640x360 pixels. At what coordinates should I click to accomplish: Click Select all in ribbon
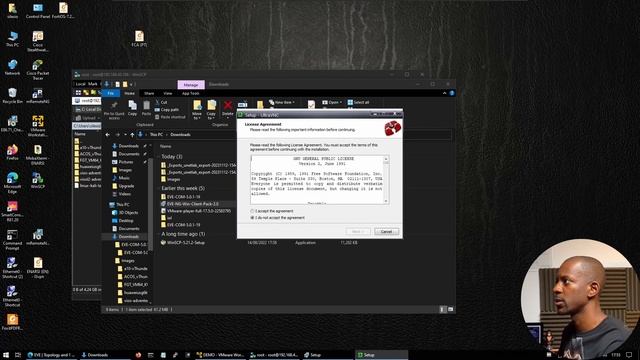358,102
